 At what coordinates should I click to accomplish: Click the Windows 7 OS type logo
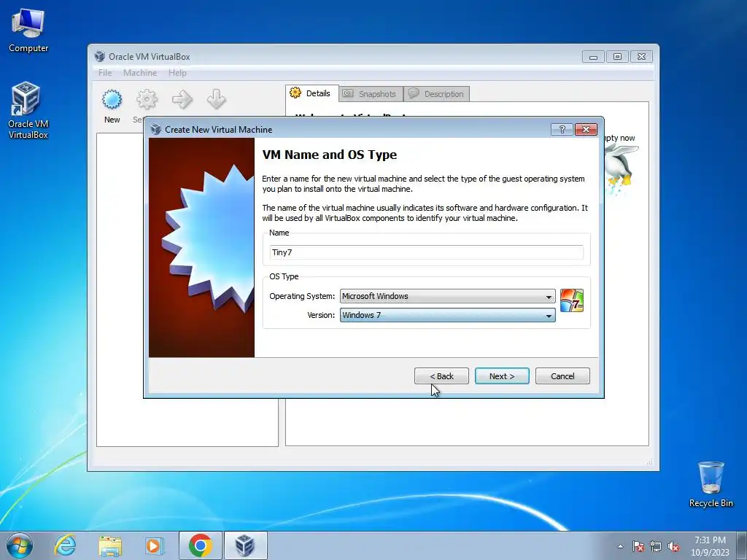[572, 300]
